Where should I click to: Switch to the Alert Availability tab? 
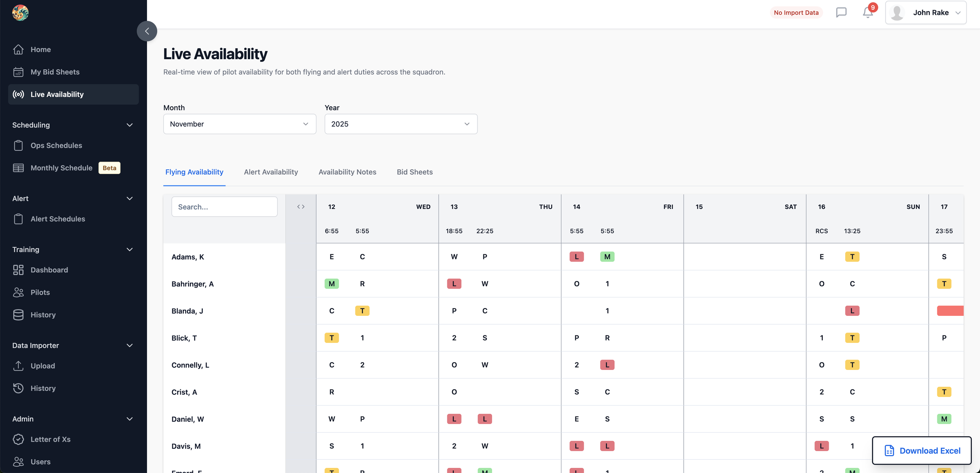(x=270, y=172)
